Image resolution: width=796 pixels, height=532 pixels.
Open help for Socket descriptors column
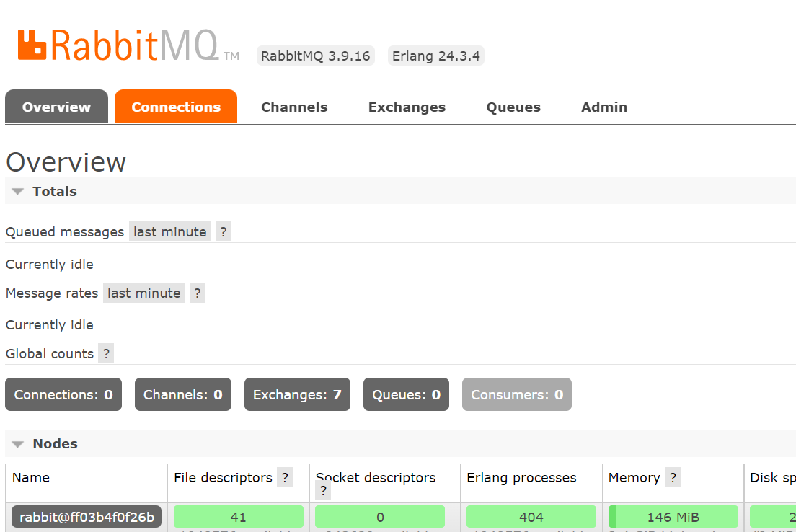tap(323, 491)
